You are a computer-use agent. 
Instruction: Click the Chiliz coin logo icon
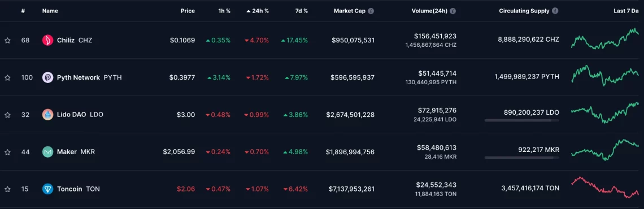(x=47, y=40)
